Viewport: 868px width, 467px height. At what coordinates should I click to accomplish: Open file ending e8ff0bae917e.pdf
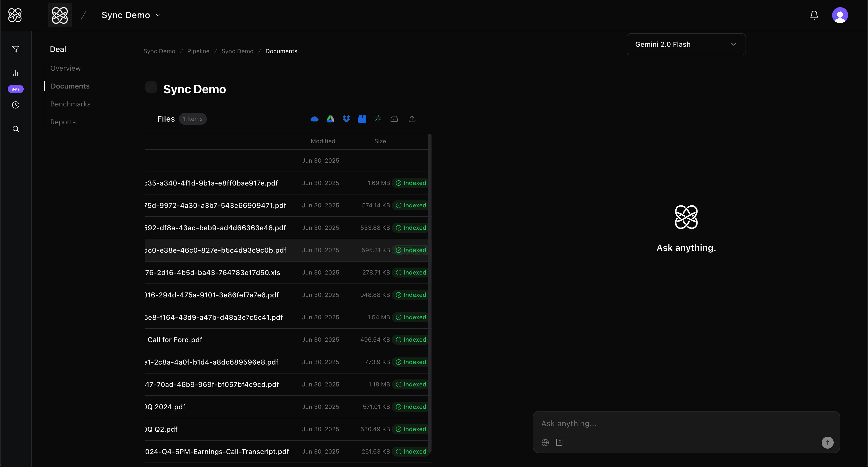pyautogui.click(x=212, y=183)
